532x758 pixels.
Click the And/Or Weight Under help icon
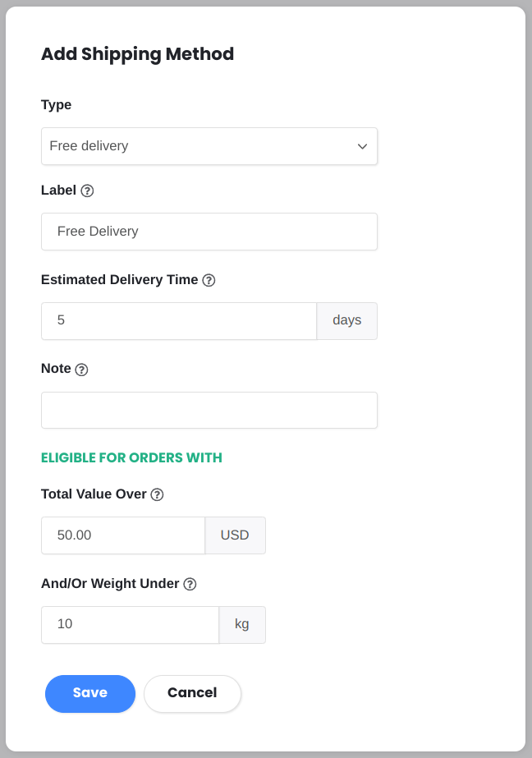click(x=190, y=584)
